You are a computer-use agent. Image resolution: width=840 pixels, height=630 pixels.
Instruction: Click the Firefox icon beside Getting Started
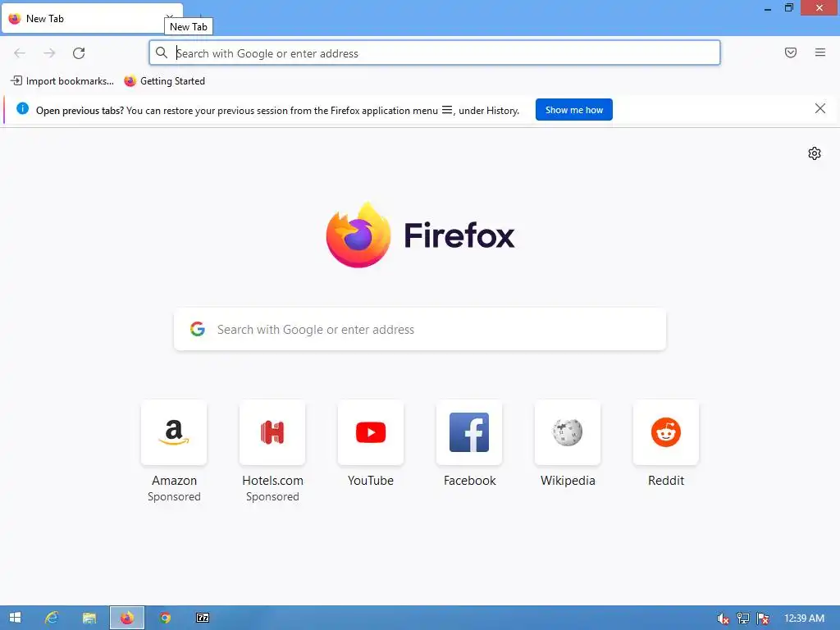[130, 81]
